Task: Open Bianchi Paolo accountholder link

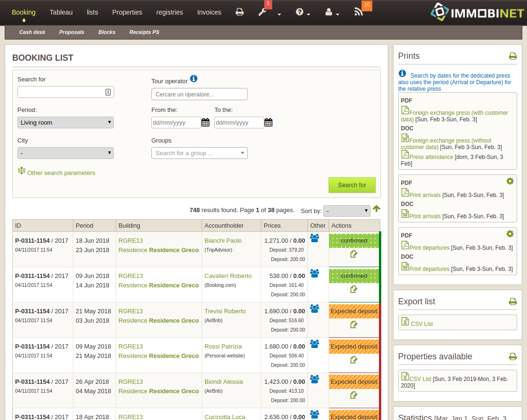Action: tap(223, 241)
